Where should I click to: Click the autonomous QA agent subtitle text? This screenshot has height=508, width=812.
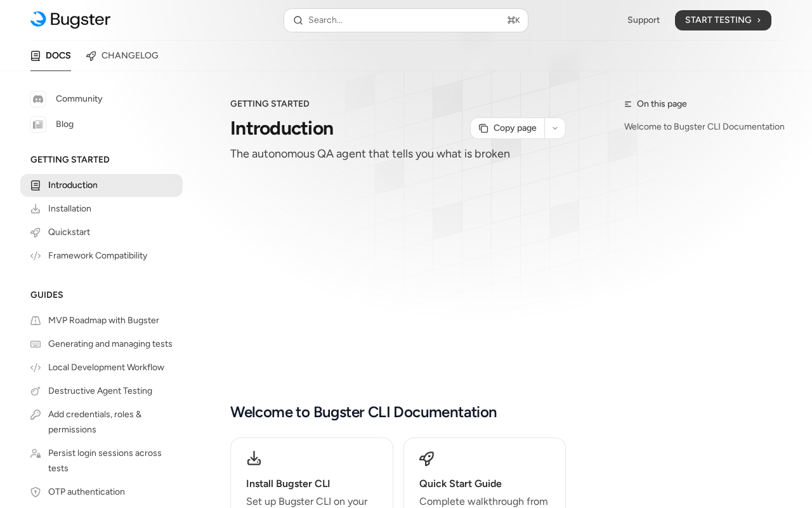click(x=370, y=154)
